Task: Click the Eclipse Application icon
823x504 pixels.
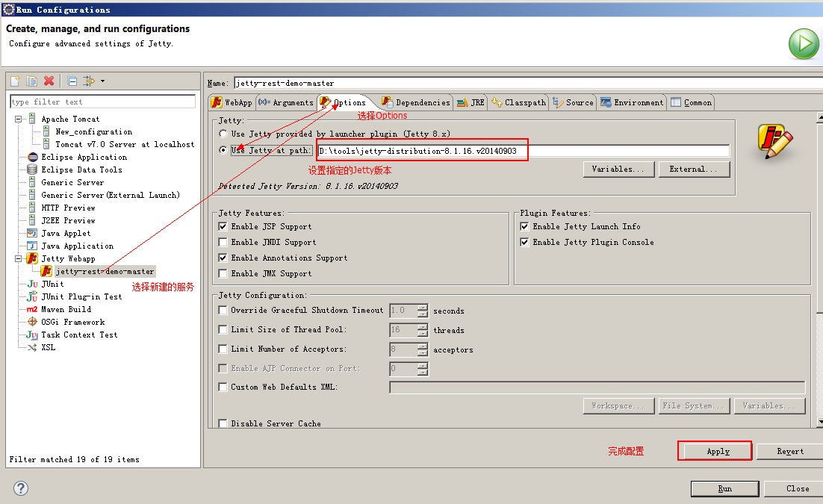Action: click(33, 157)
